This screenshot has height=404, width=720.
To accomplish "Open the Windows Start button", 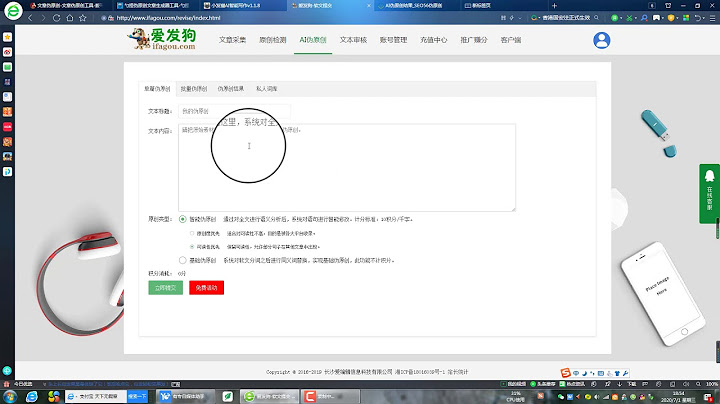I will (10, 396).
